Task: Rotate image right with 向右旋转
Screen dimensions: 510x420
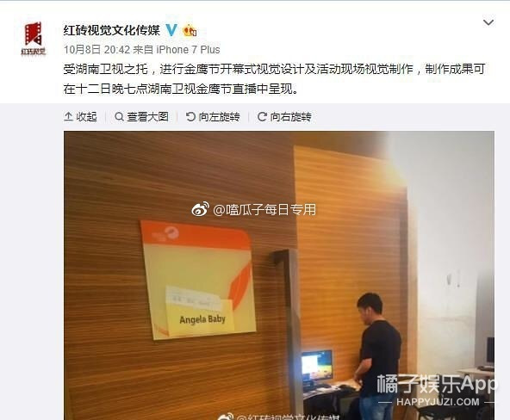Action: tap(284, 116)
